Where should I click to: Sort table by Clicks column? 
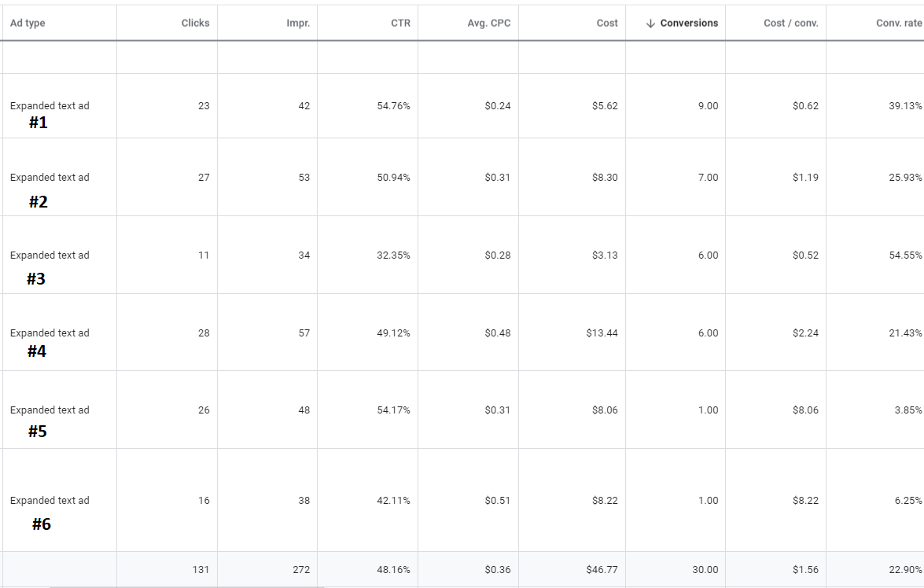coord(195,23)
